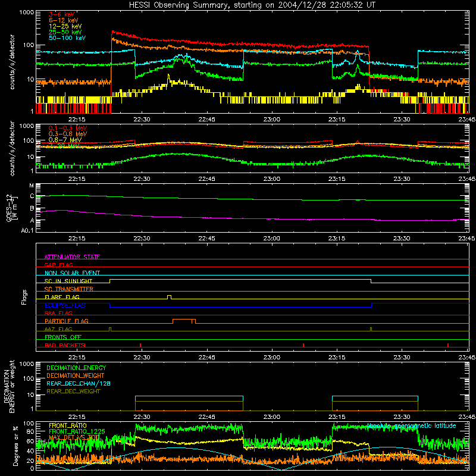Image resolution: width=476 pixels, height=476 pixels.
Task: Click the '0.8-7 MeV' legend entry
Action: click(65, 140)
